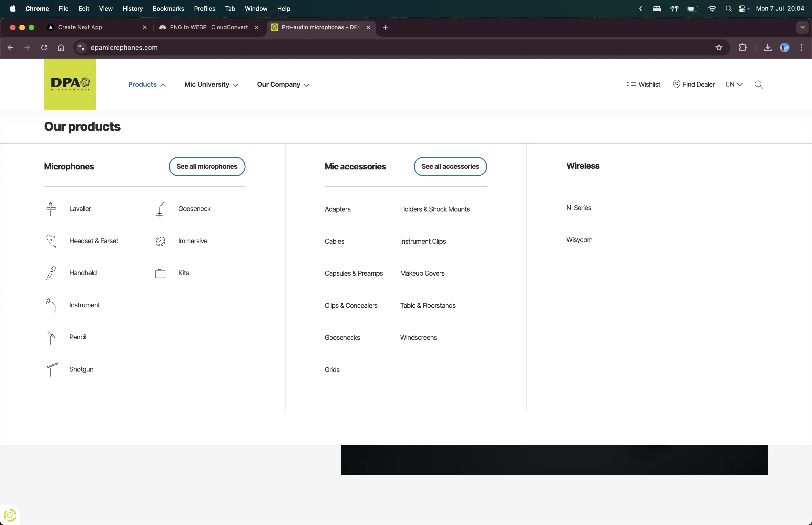This screenshot has width=812, height=525.
Task: Click the Kits case icon
Action: coord(160,273)
